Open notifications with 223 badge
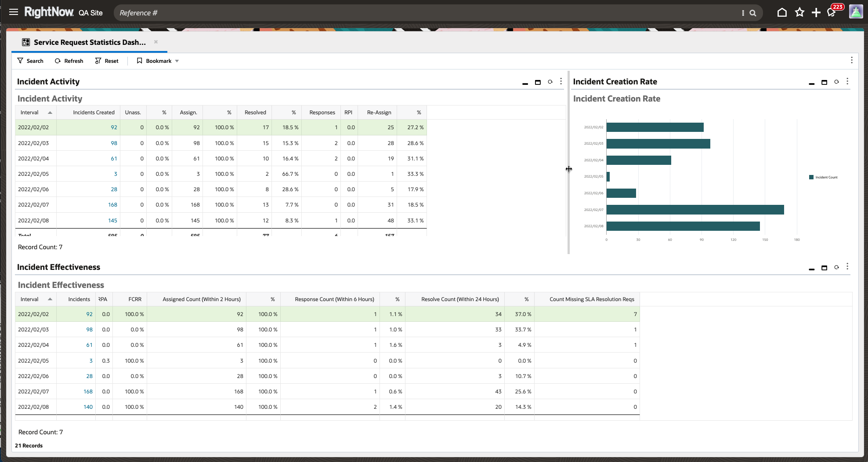 pyautogui.click(x=832, y=12)
